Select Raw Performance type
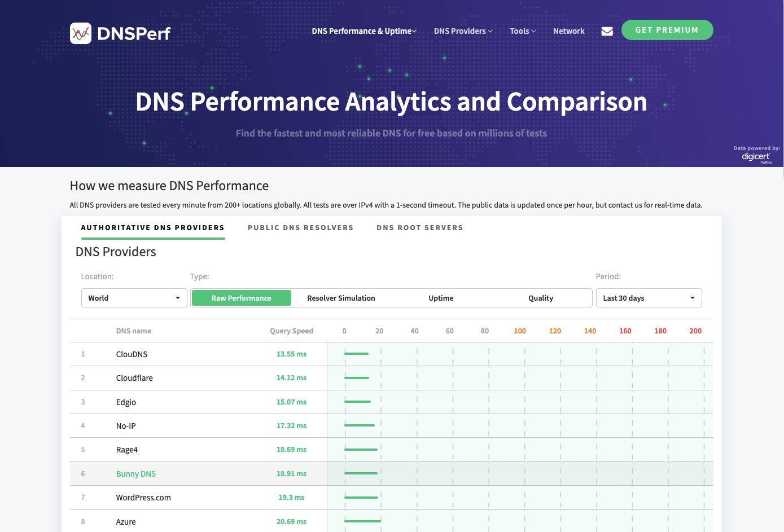The image size is (784, 532). 242,298
